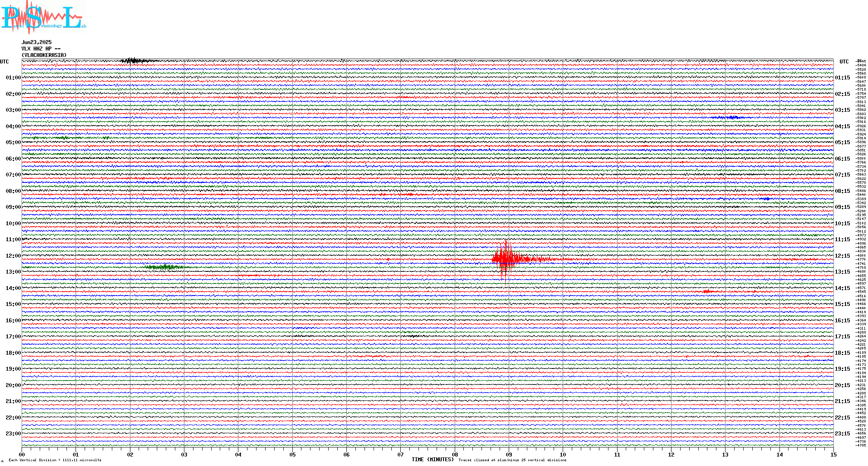Click the 23:15 time label on the right
Viewport: 868px width, 466px height.
click(843, 434)
